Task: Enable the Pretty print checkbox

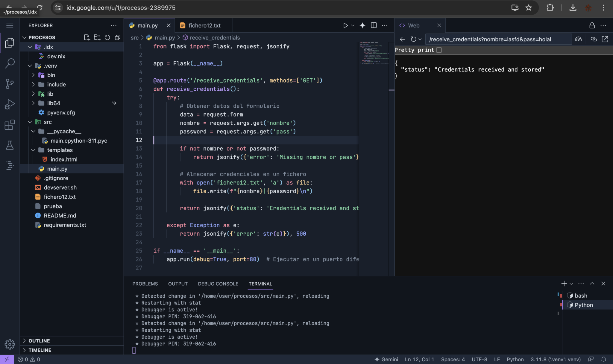Action: 439,50
